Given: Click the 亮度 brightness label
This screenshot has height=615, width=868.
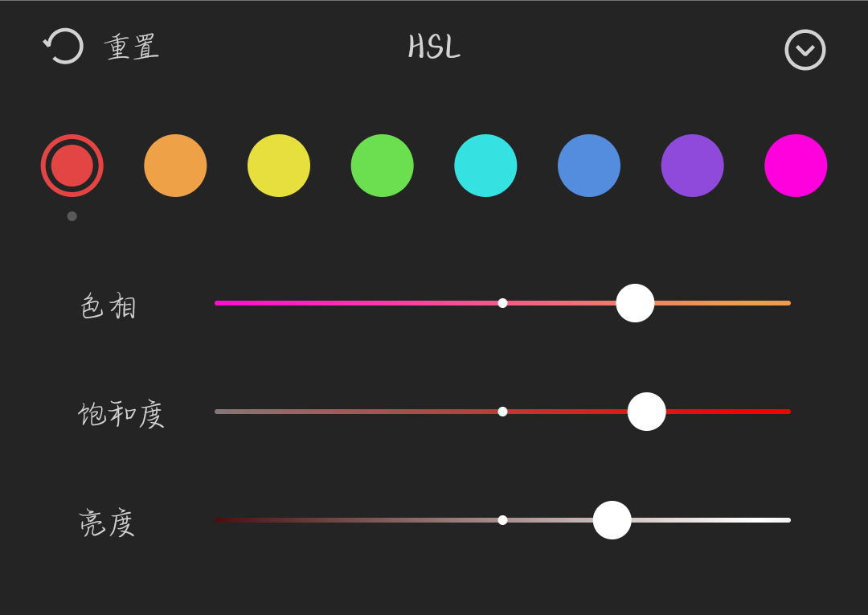Looking at the screenshot, I should 107,523.
